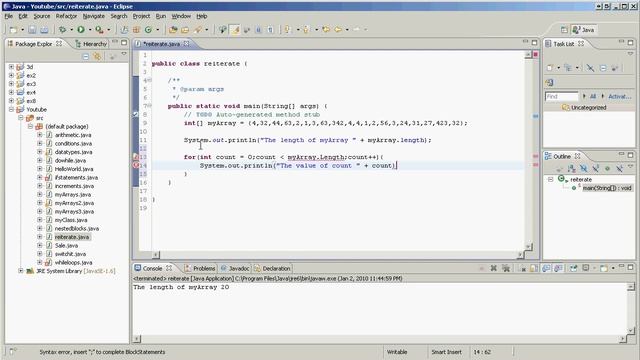Click the Back navigation arrow icon
Screen dimensions: 640x360
pos(338,30)
